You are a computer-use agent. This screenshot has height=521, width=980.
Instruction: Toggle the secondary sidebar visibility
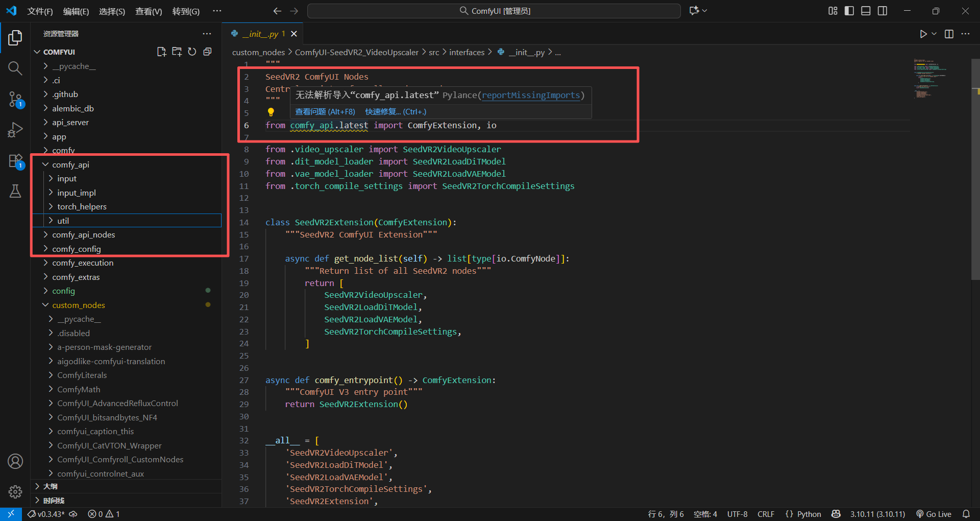click(883, 11)
